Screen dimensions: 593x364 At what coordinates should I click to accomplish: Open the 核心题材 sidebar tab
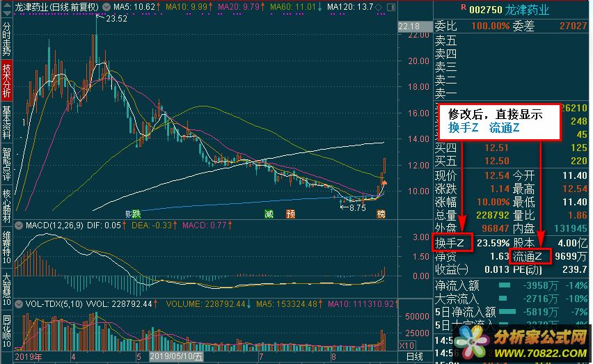[x=6, y=205]
